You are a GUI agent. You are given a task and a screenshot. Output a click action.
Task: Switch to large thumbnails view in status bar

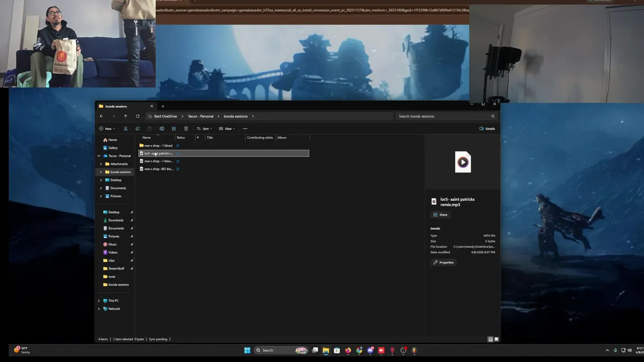click(496, 339)
